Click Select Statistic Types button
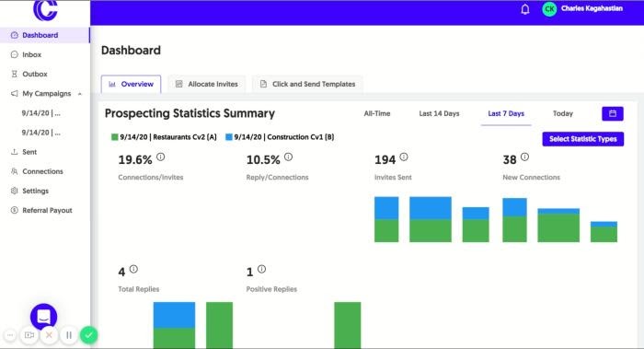The height and width of the screenshot is (349, 644). coord(582,139)
